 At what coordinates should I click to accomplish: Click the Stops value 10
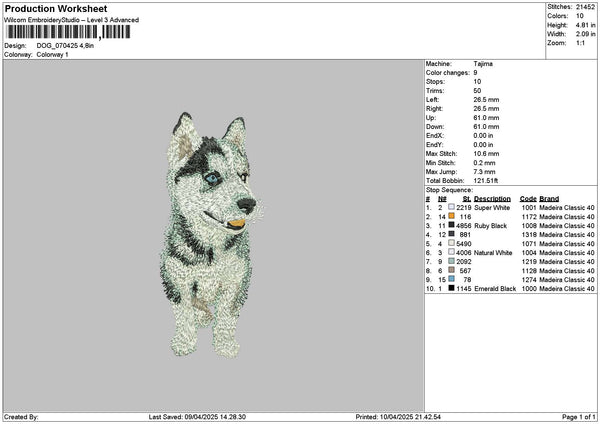click(477, 82)
